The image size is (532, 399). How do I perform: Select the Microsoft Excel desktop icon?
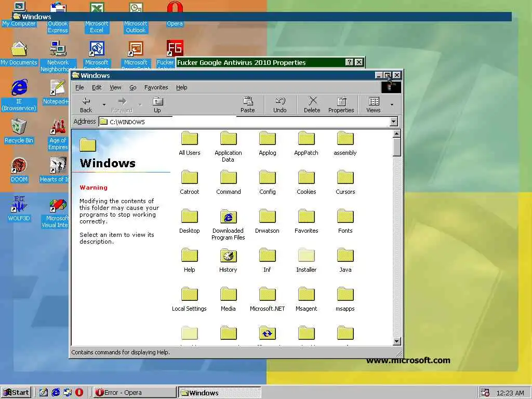point(97,17)
